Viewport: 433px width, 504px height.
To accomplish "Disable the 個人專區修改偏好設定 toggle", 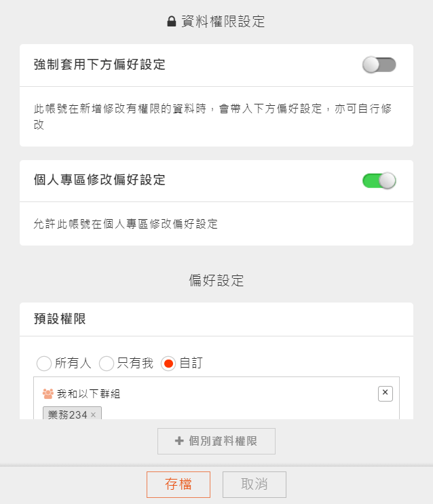I will pyautogui.click(x=379, y=180).
